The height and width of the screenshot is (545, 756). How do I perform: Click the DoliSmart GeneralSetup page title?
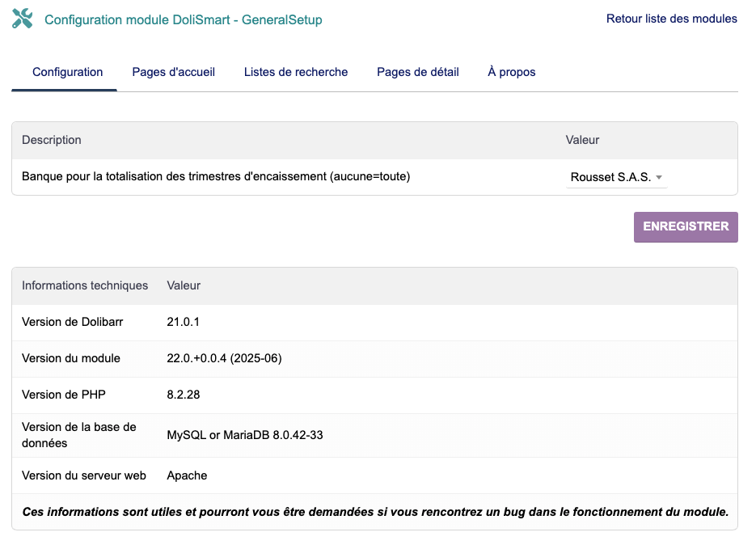(183, 20)
